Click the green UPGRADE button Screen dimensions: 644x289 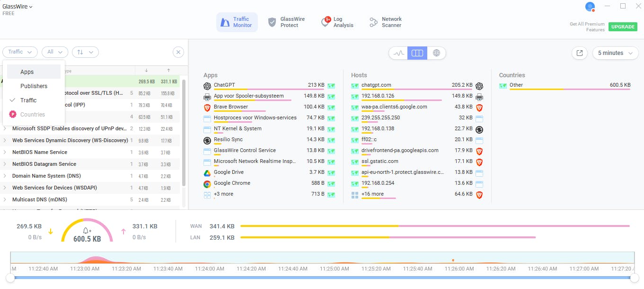623,27
